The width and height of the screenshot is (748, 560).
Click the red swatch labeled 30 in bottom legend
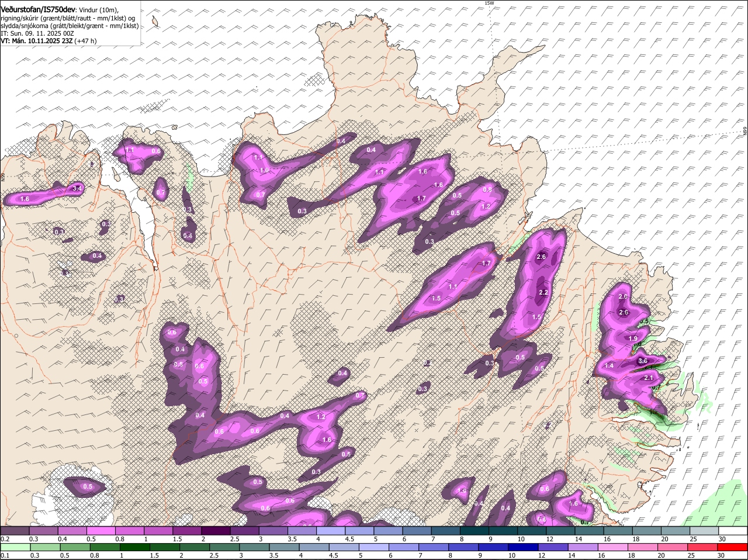pos(733,547)
